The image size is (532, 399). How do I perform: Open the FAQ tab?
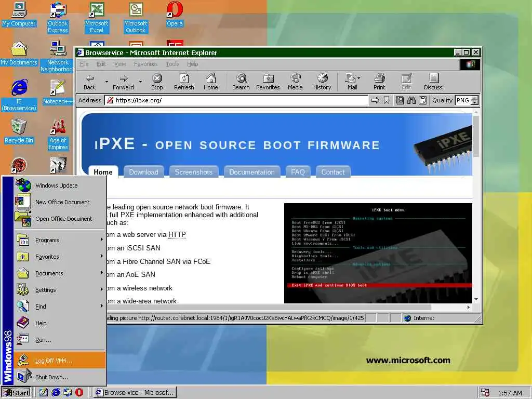point(298,171)
